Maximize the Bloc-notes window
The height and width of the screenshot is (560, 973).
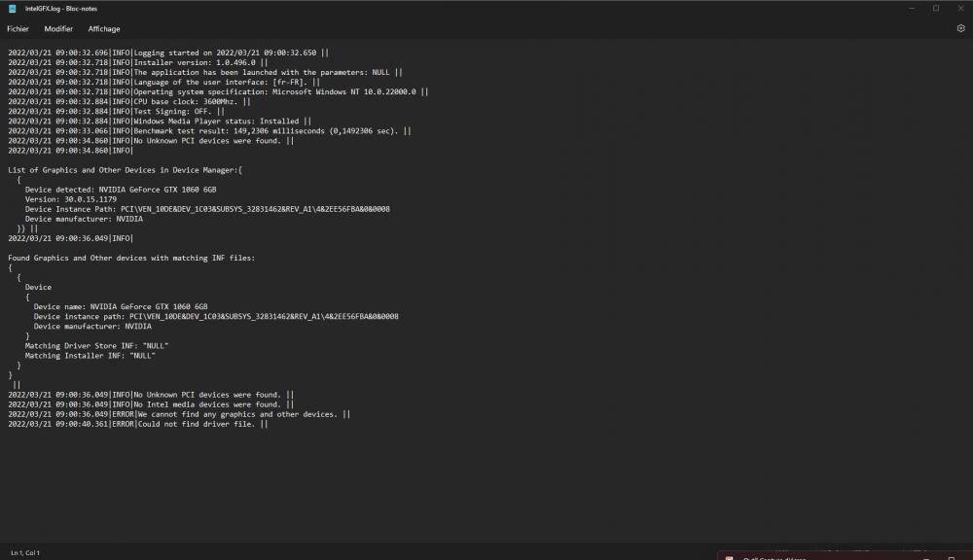tap(936, 8)
